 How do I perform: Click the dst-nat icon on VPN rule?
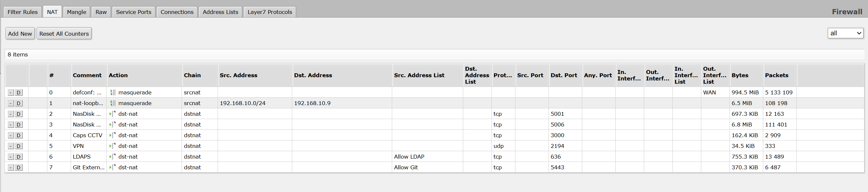click(x=113, y=146)
